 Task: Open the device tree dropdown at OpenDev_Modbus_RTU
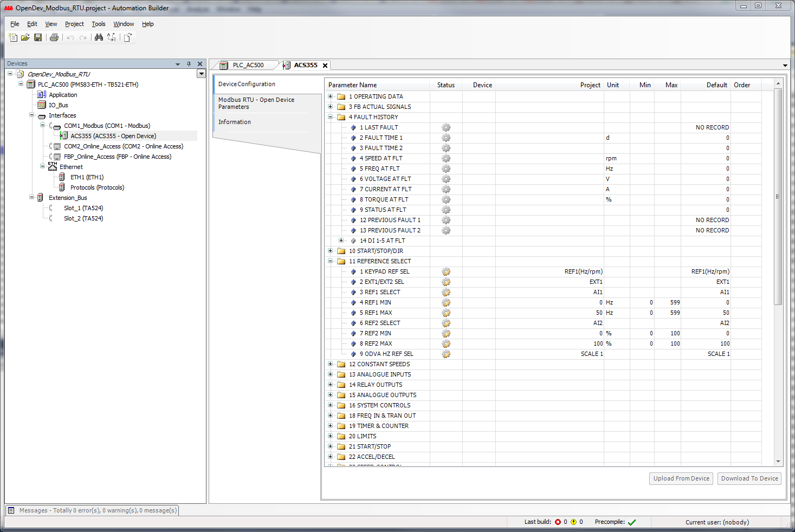(202, 74)
